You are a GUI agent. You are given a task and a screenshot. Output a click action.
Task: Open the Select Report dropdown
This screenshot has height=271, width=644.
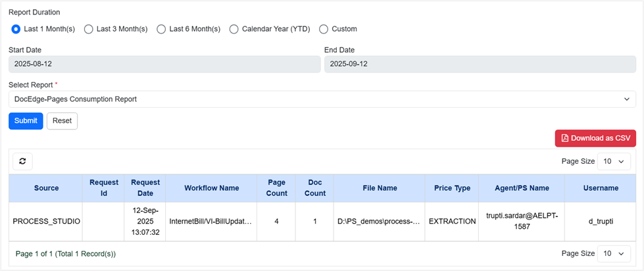click(x=322, y=99)
